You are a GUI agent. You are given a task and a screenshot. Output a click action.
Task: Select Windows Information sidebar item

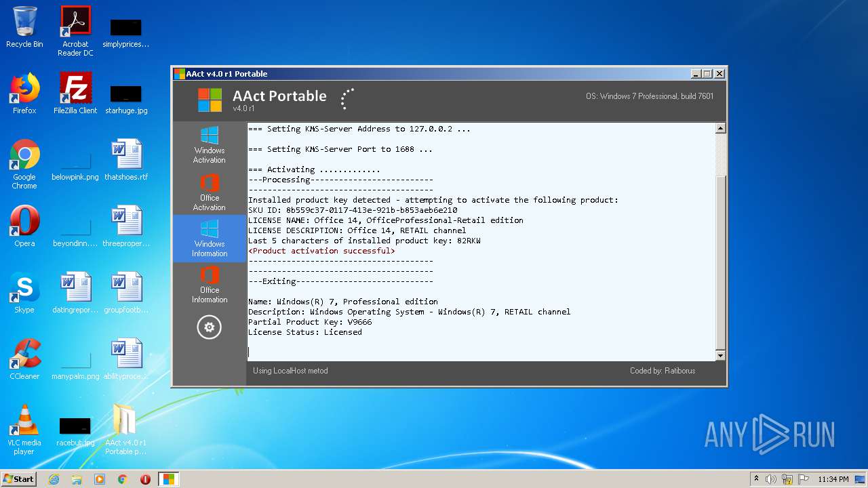tap(210, 238)
